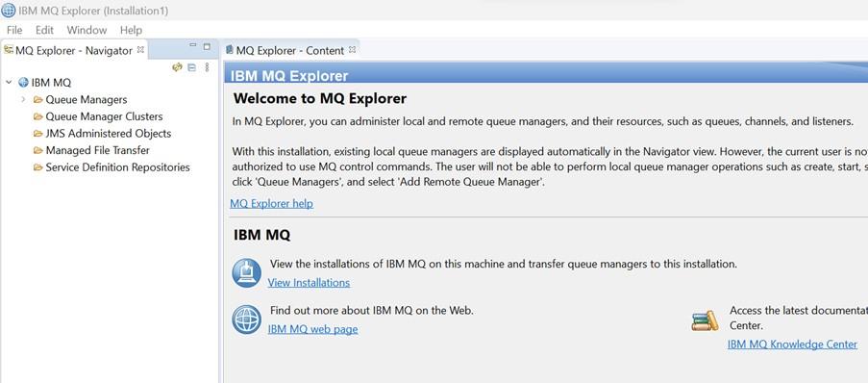The width and height of the screenshot is (868, 383).
Task: Click the IBM MQ Explorer blue banner title
Action: tap(289, 76)
